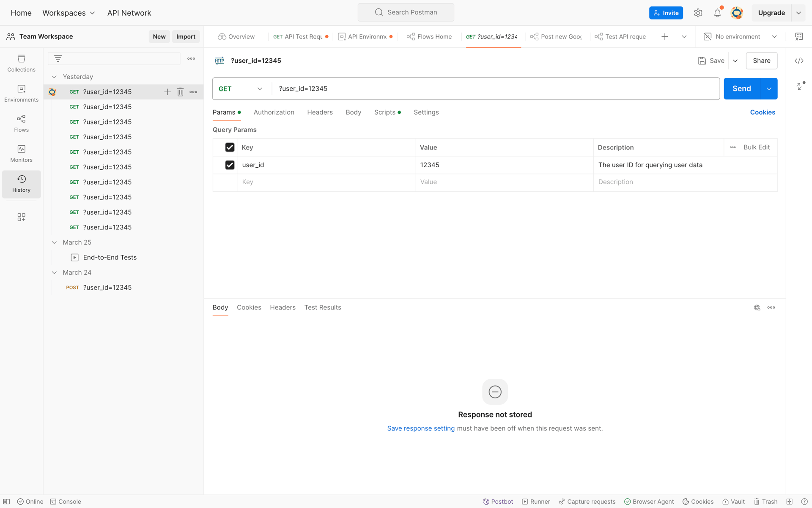Collapse the March 25 history group
Screen dimensions: 812x508
(54, 243)
